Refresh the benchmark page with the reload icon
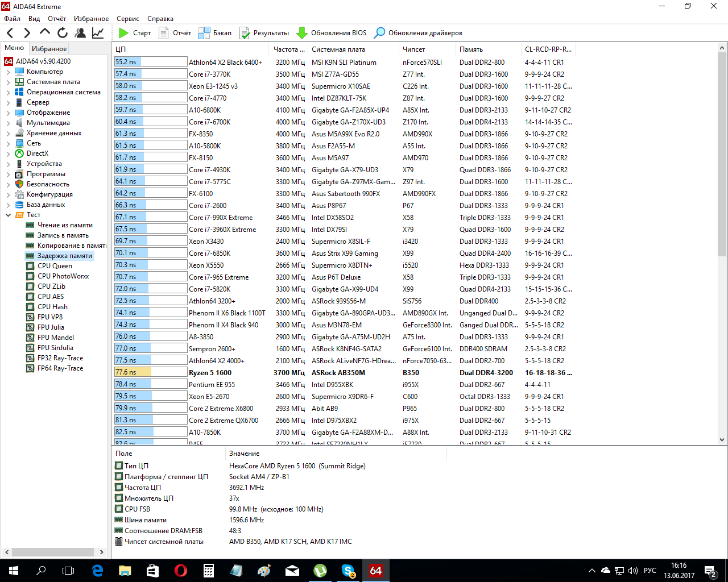This screenshot has height=582, width=728. tap(63, 33)
